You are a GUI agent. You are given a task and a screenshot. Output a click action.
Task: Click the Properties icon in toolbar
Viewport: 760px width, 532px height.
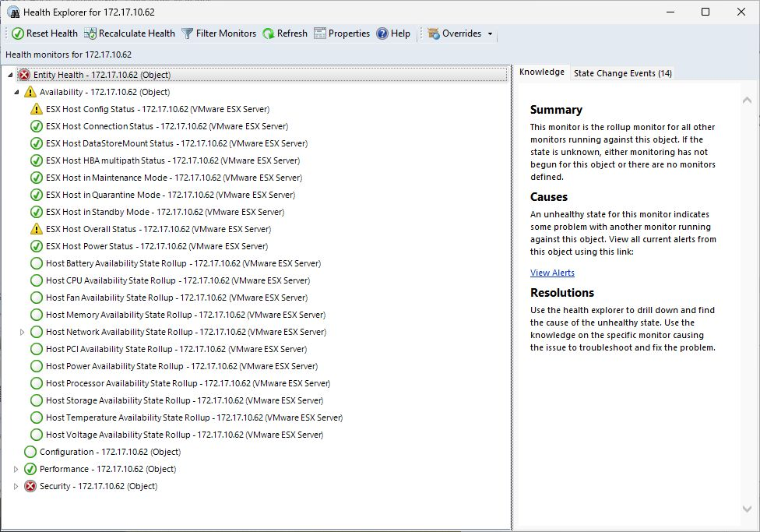(x=320, y=33)
